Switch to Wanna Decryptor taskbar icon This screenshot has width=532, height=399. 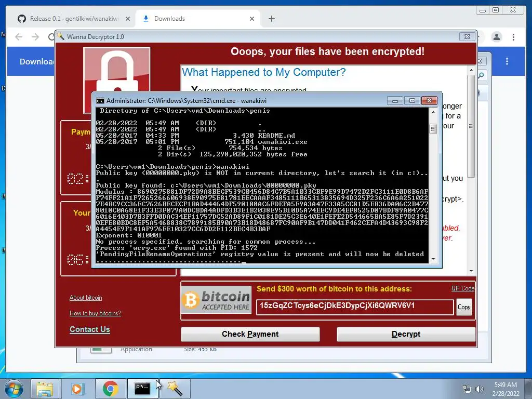(x=175, y=389)
